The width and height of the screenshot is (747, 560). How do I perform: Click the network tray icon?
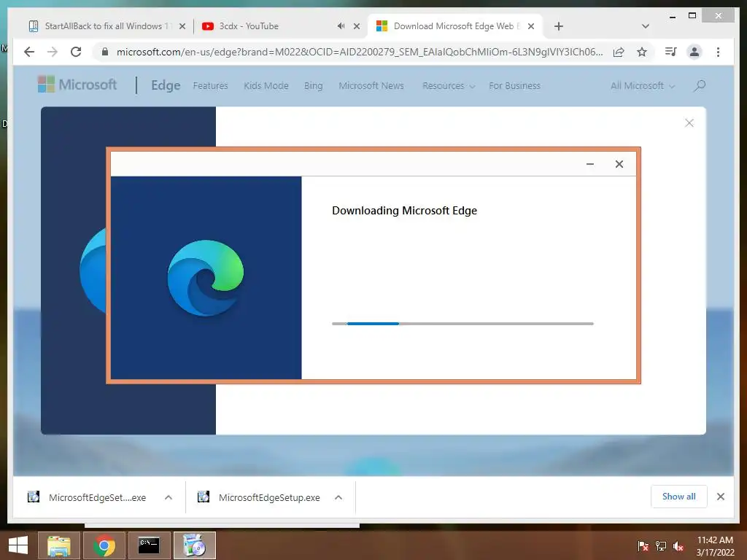pos(661,546)
